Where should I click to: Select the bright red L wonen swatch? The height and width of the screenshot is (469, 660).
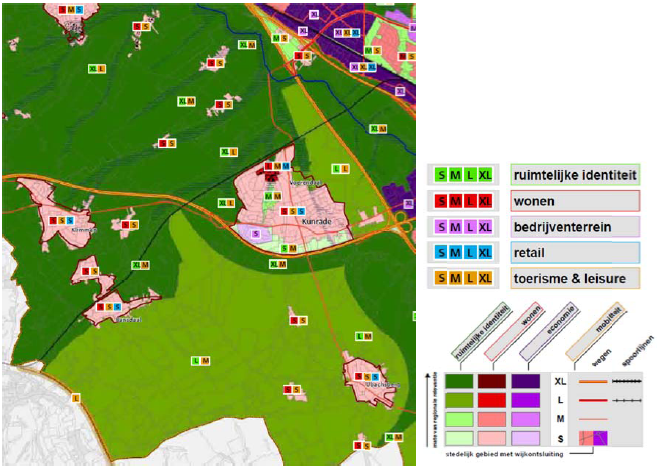[x=491, y=400]
